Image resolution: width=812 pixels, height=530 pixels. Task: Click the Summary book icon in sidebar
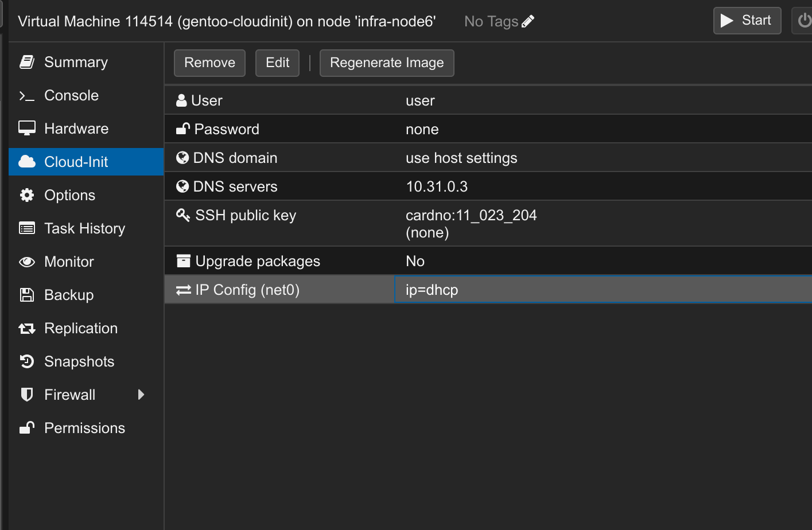(27, 62)
